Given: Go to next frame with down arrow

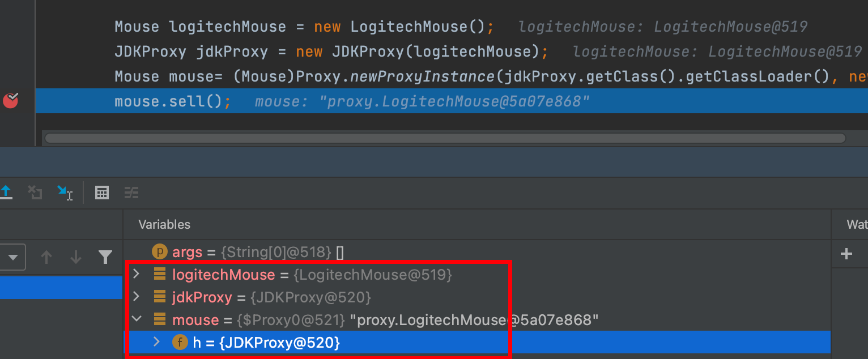Looking at the screenshot, I should pyautogui.click(x=76, y=258).
